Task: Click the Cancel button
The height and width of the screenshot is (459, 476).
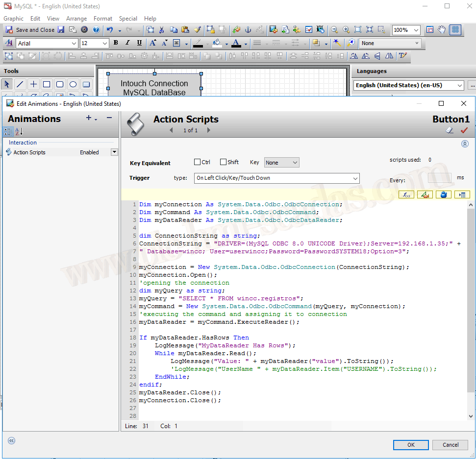Action: [451, 445]
